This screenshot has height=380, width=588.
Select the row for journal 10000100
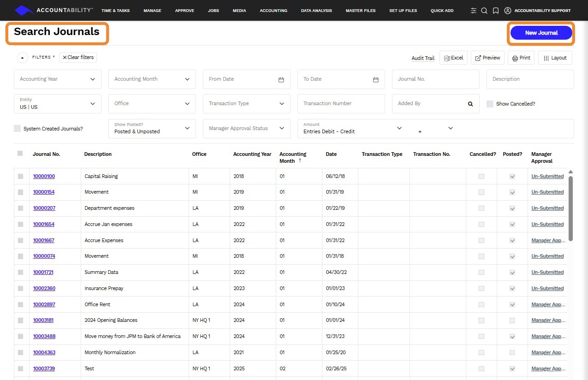[20, 176]
